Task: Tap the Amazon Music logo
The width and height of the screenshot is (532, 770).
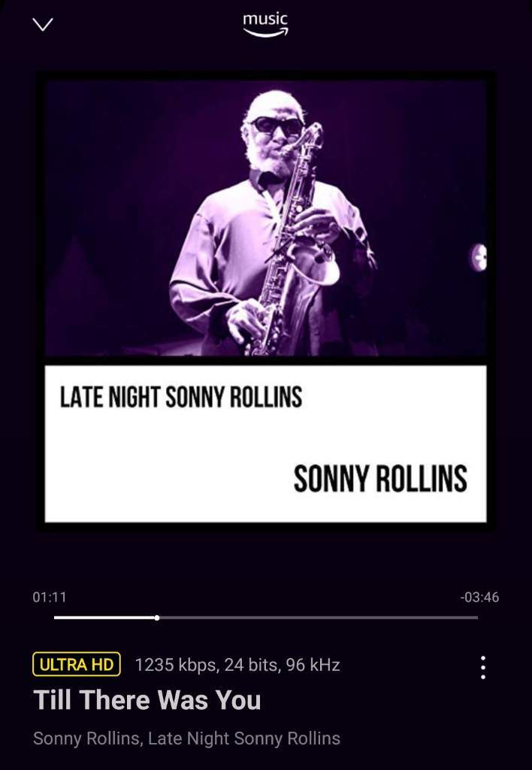Action: pyautogui.click(x=265, y=25)
